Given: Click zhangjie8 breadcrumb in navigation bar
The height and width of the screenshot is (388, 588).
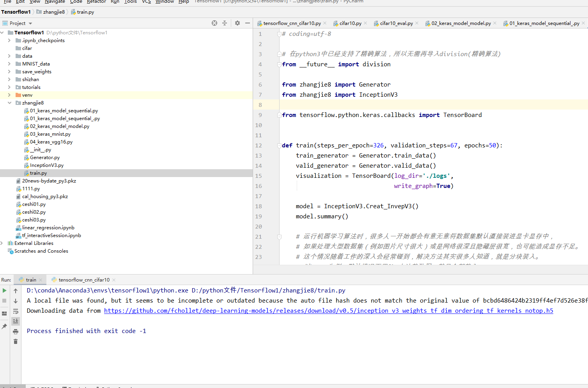Looking at the screenshot, I should click(51, 12).
